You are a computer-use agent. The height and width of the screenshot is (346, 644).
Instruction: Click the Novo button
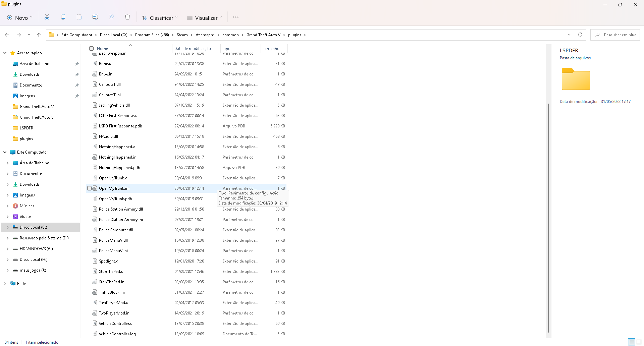(20, 18)
